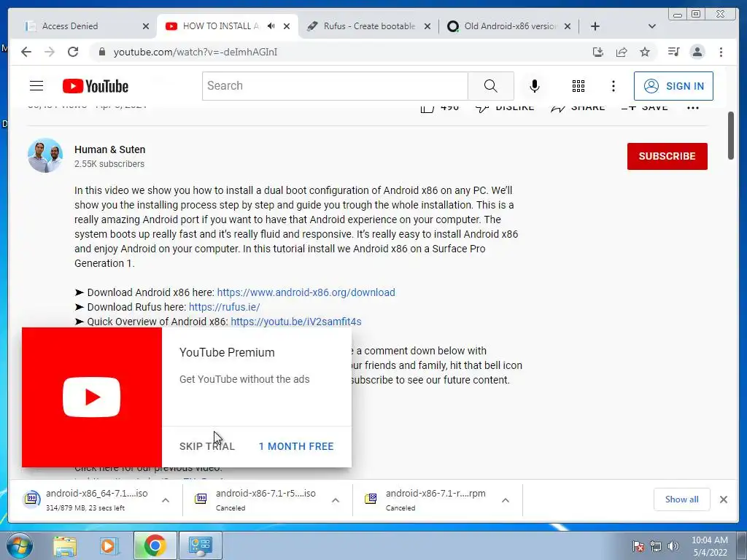Show all downloads
The height and width of the screenshot is (560, 747).
coord(682,499)
